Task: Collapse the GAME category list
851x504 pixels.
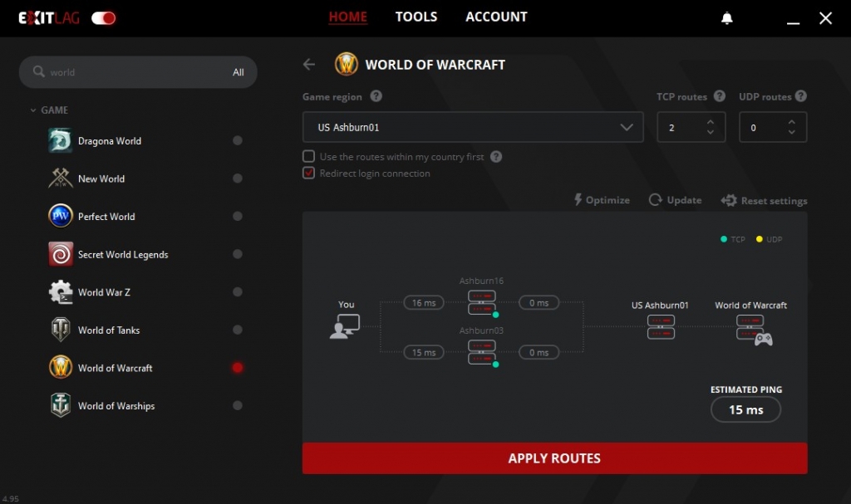Action: pos(33,110)
